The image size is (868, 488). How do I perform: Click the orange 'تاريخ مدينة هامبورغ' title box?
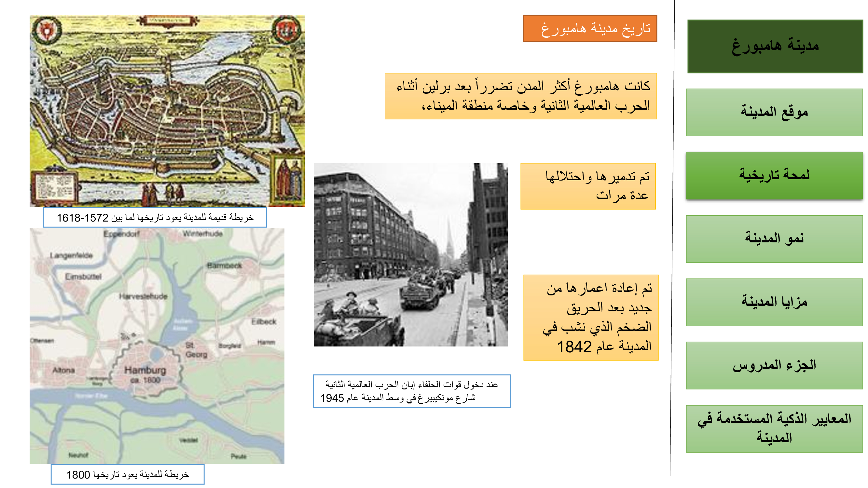tap(590, 29)
